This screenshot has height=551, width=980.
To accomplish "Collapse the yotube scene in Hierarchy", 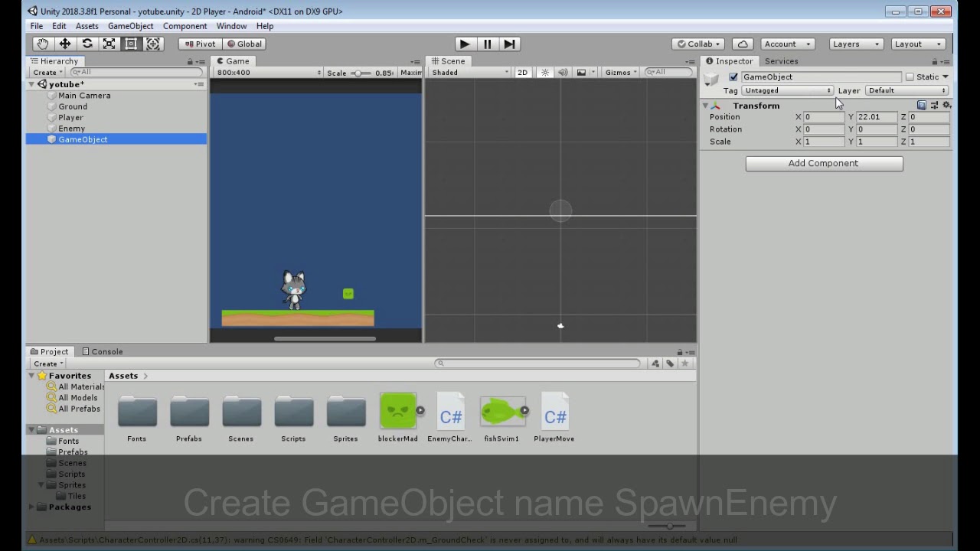I will coord(32,84).
